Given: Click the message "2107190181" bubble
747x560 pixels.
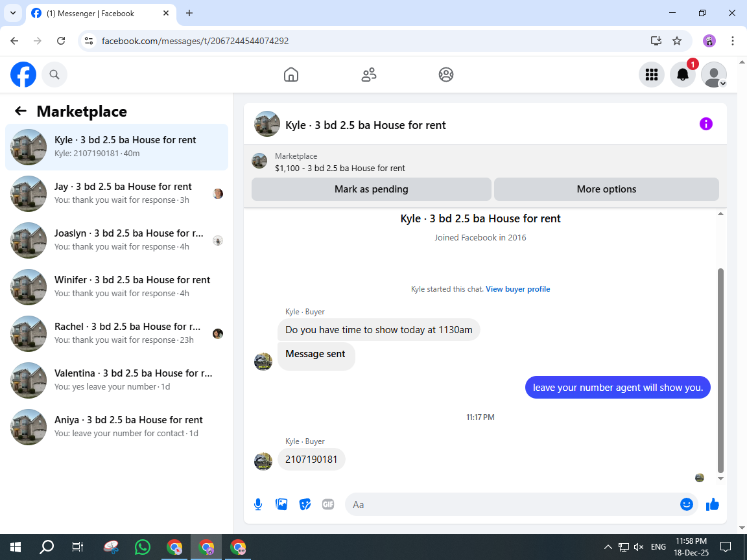Looking at the screenshot, I should pos(311,460).
